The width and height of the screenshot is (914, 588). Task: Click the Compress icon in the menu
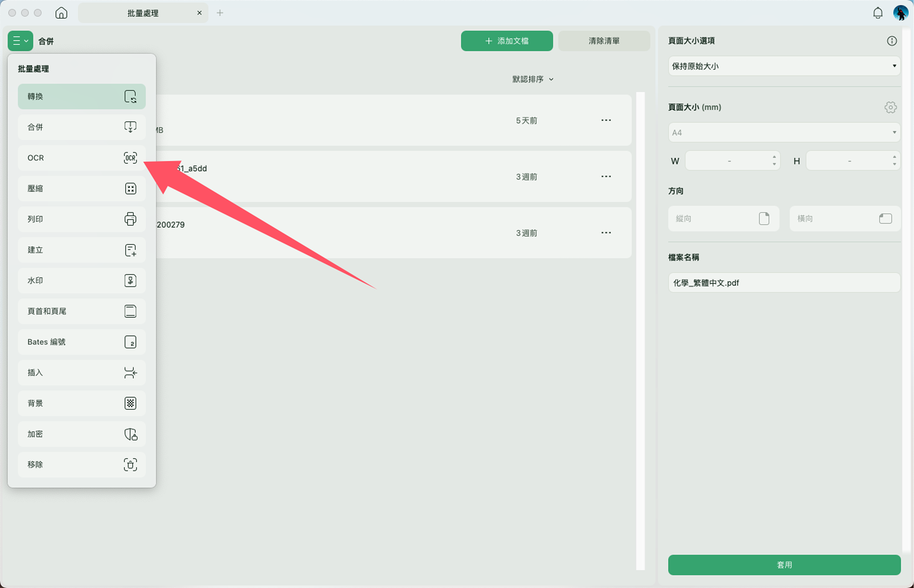pos(130,188)
